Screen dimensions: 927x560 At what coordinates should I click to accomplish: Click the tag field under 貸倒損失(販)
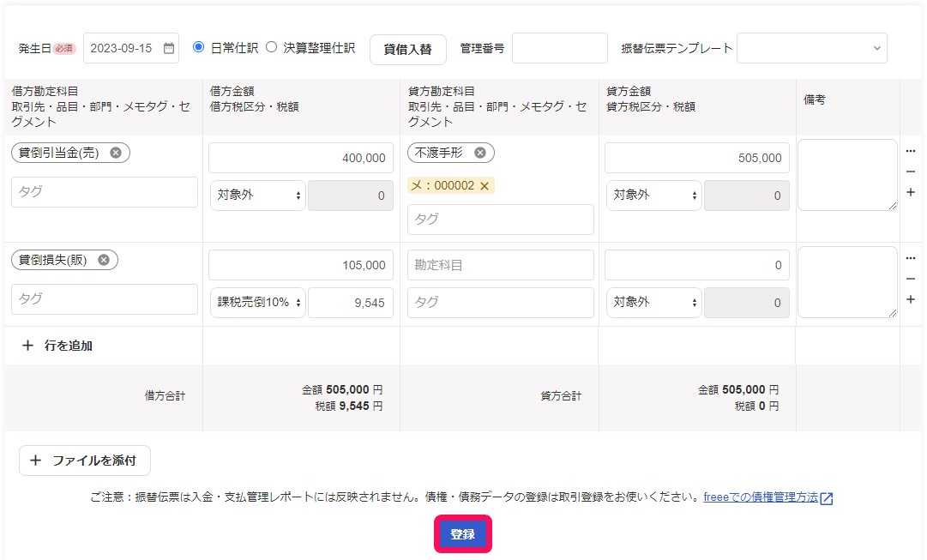105,298
